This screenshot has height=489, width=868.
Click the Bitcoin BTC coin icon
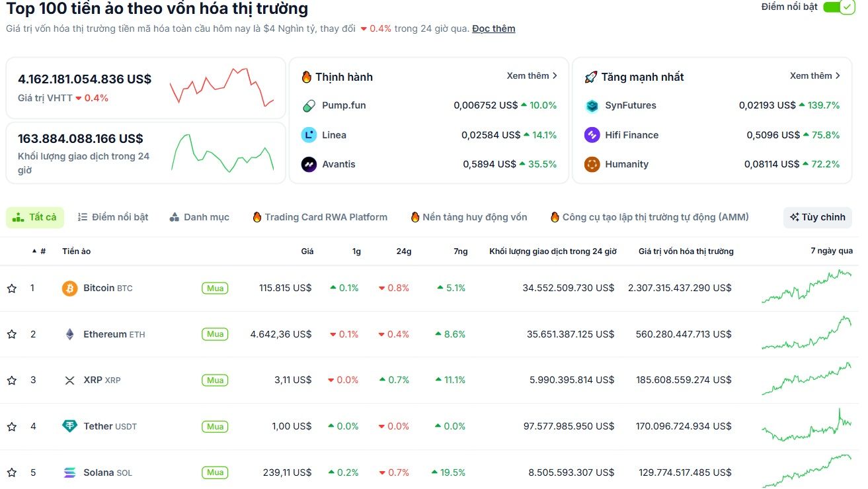click(x=69, y=288)
